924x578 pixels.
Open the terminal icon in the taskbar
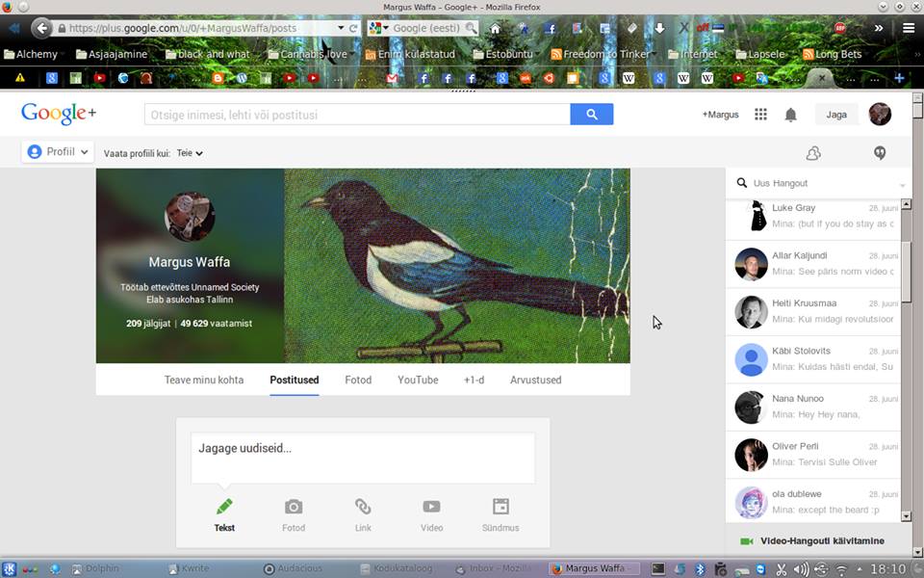657,568
